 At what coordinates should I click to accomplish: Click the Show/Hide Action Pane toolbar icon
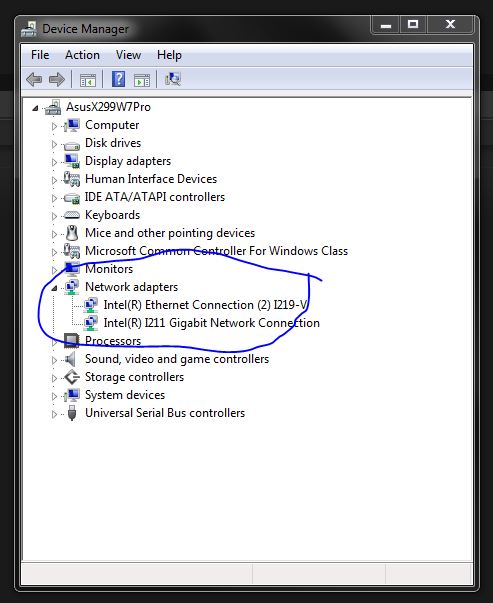point(142,80)
